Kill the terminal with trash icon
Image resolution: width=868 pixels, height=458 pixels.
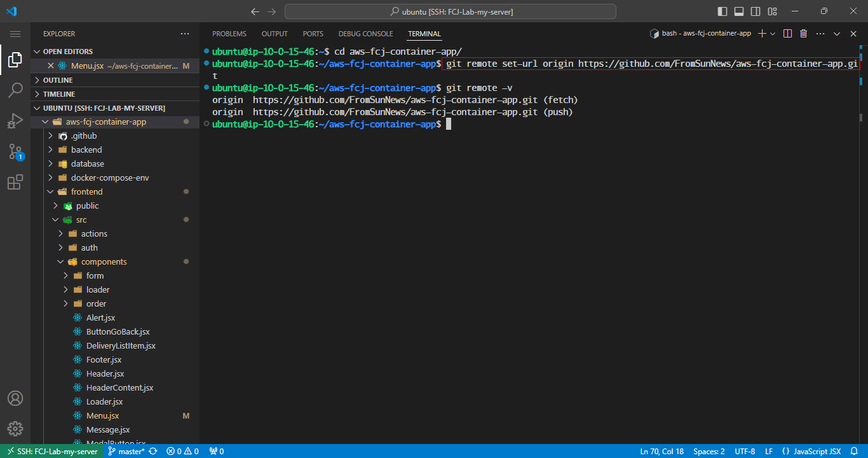(x=804, y=34)
